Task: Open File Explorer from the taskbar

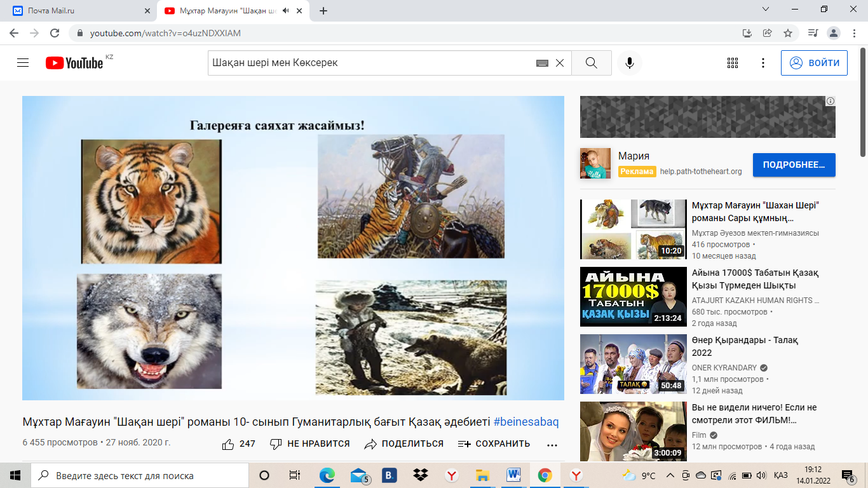Action: tap(482, 475)
